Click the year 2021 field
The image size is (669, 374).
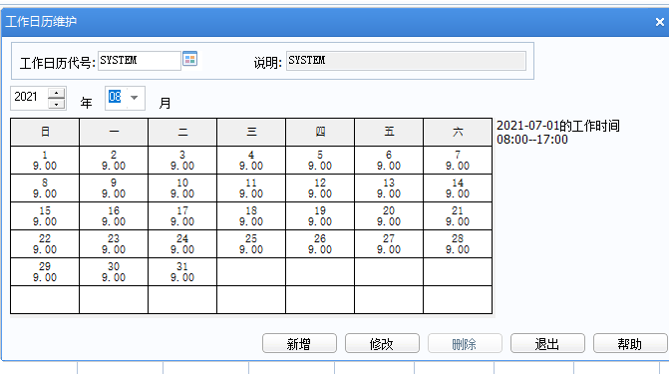(x=30, y=97)
